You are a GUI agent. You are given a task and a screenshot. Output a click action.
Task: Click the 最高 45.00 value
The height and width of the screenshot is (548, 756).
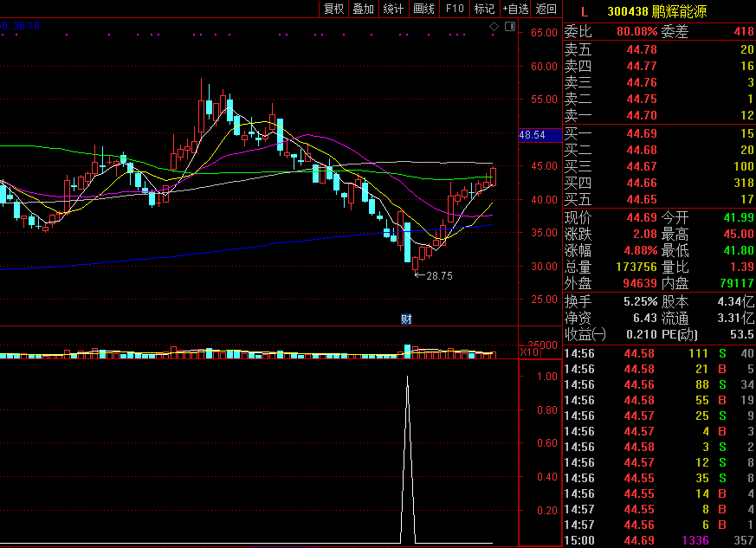click(739, 235)
